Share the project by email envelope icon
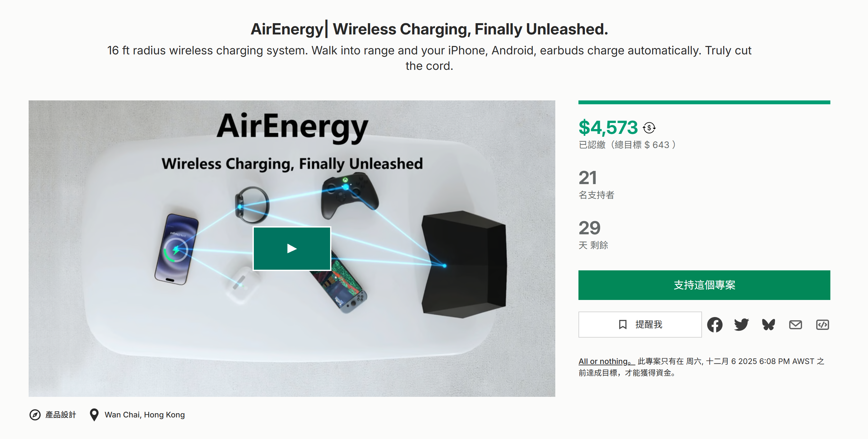 pos(795,325)
